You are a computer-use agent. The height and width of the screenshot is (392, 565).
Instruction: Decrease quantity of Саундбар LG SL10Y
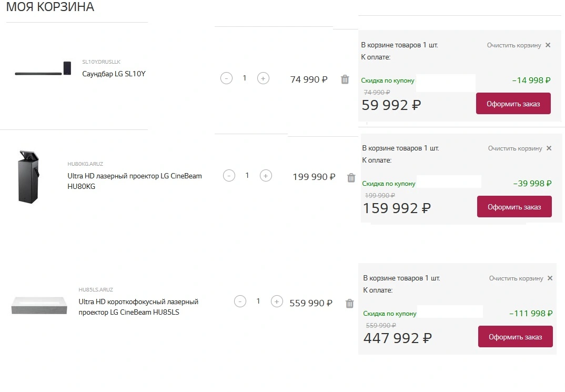click(226, 78)
